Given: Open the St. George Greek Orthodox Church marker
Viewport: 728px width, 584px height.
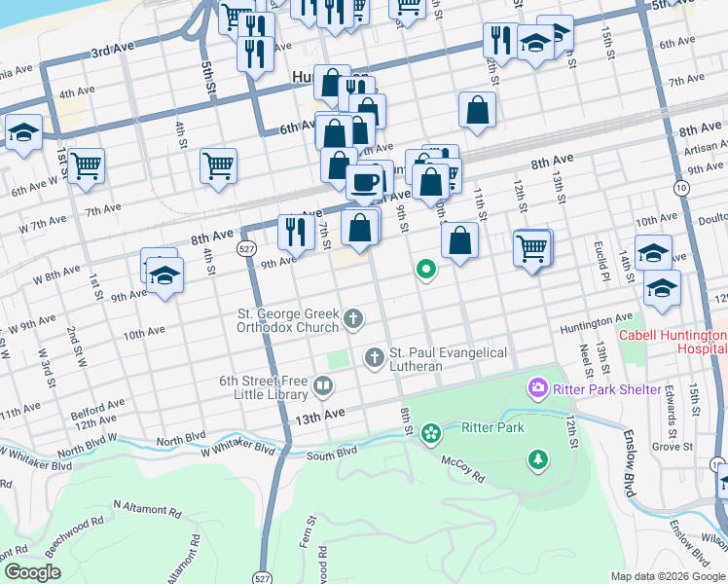Looking at the screenshot, I should pos(353,319).
